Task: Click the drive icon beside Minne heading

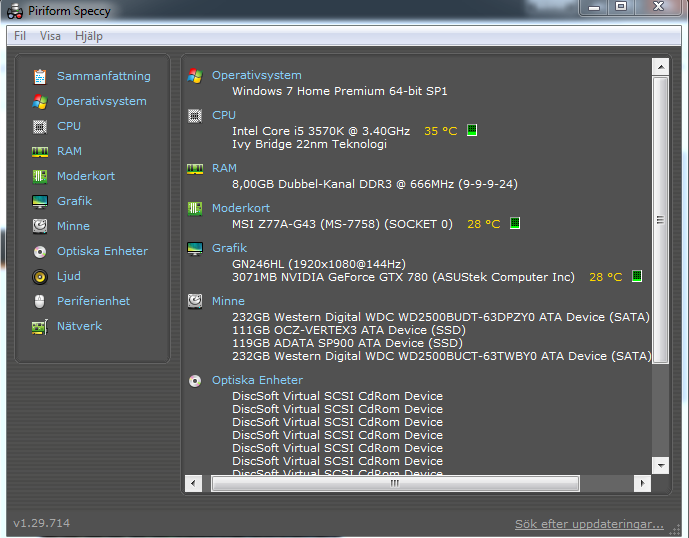Action: [x=195, y=301]
